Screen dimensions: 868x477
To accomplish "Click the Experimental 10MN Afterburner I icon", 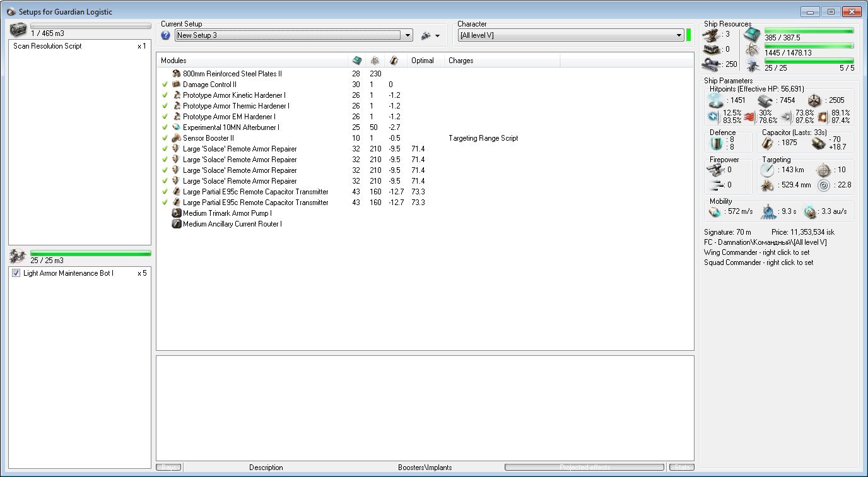I will [177, 127].
